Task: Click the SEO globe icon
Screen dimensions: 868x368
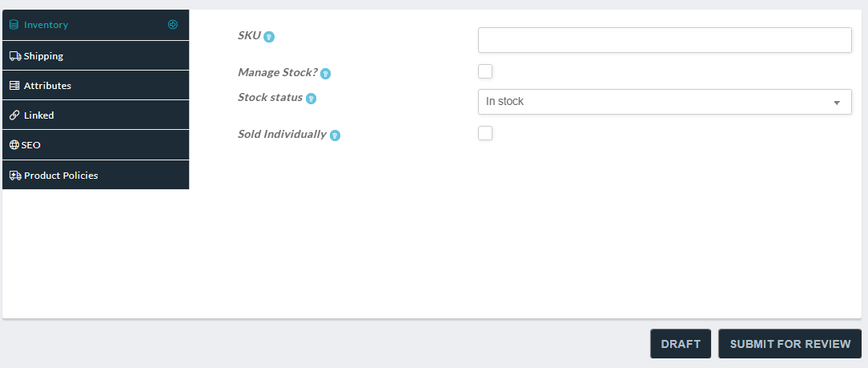Action: 14,145
